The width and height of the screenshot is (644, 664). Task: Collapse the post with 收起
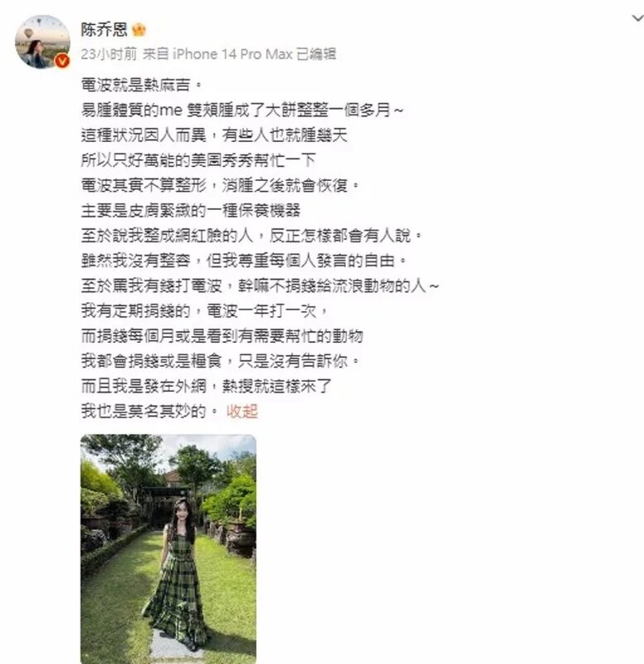pyautogui.click(x=242, y=411)
